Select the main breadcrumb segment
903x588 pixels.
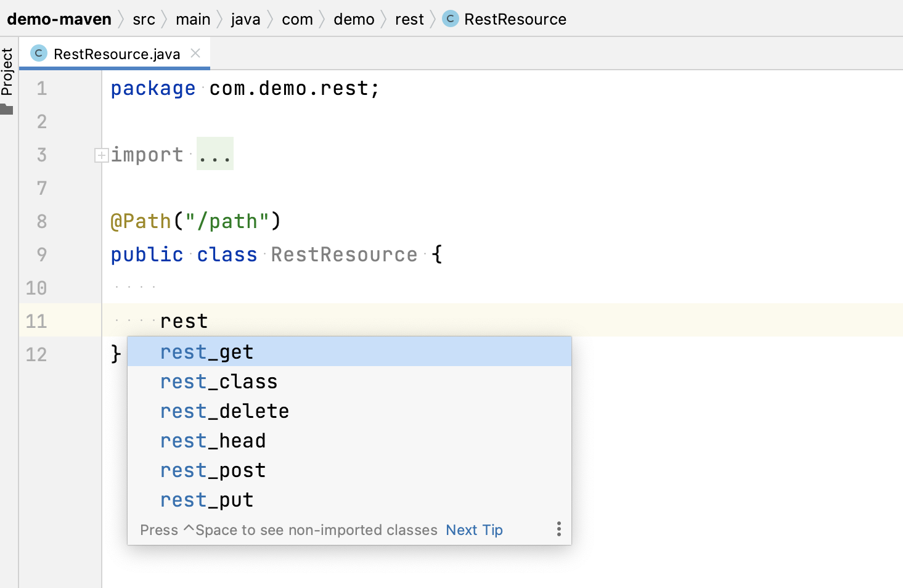pos(193,19)
